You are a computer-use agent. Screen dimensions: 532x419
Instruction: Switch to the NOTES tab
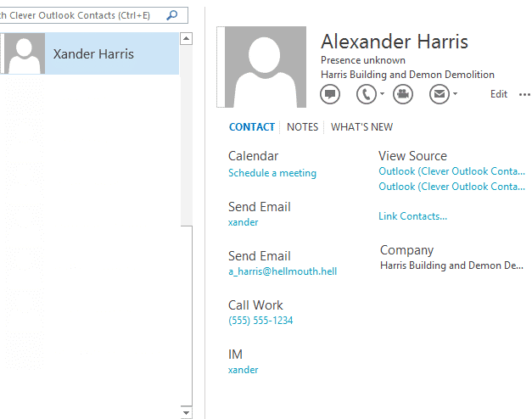(302, 127)
